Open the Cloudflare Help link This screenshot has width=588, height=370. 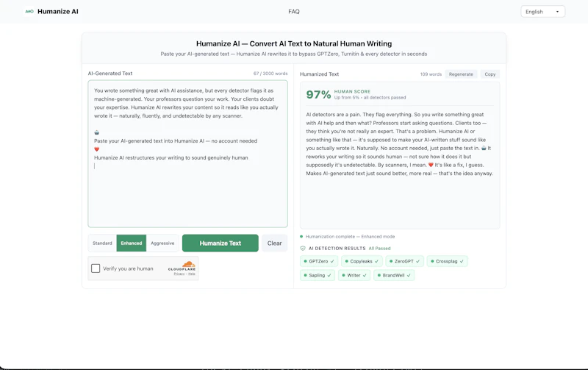pyautogui.click(x=192, y=274)
